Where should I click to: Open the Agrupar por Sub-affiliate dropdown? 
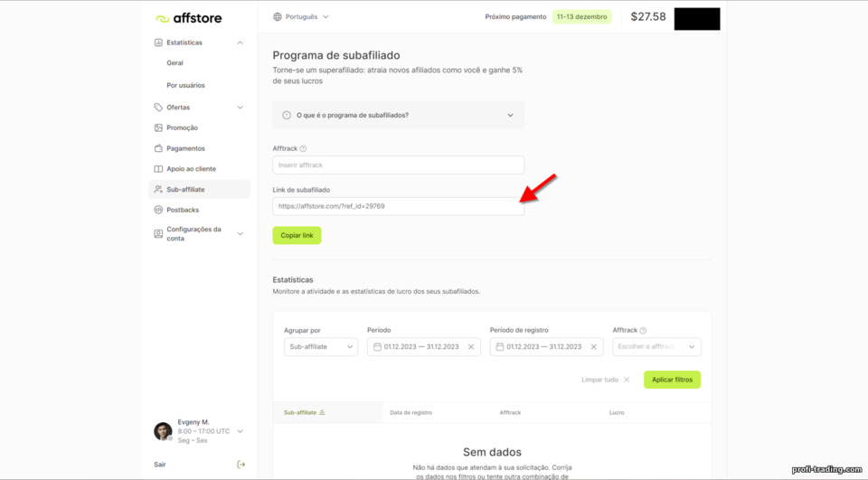[x=320, y=346]
